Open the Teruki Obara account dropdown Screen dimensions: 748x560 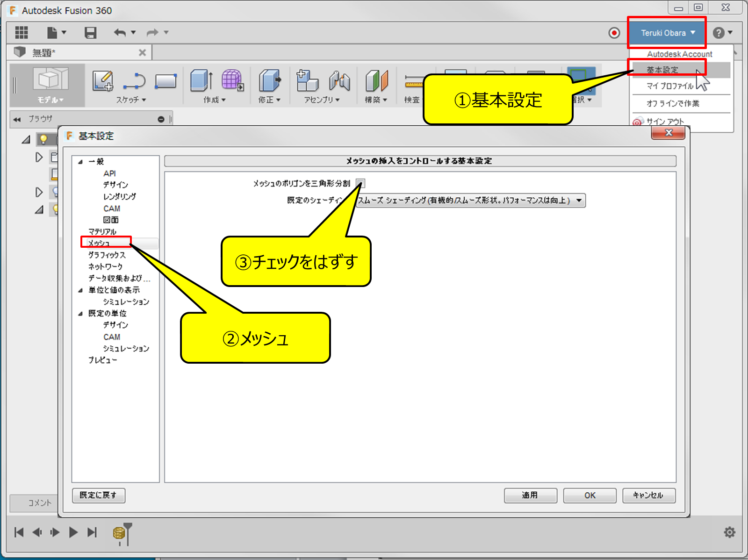[667, 33]
